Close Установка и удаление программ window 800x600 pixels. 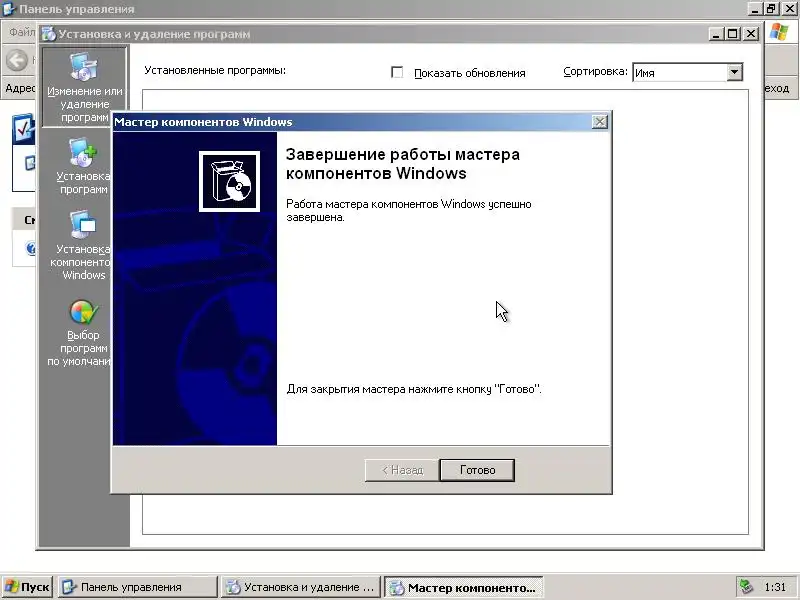pyautogui.click(x=751, y=34)
